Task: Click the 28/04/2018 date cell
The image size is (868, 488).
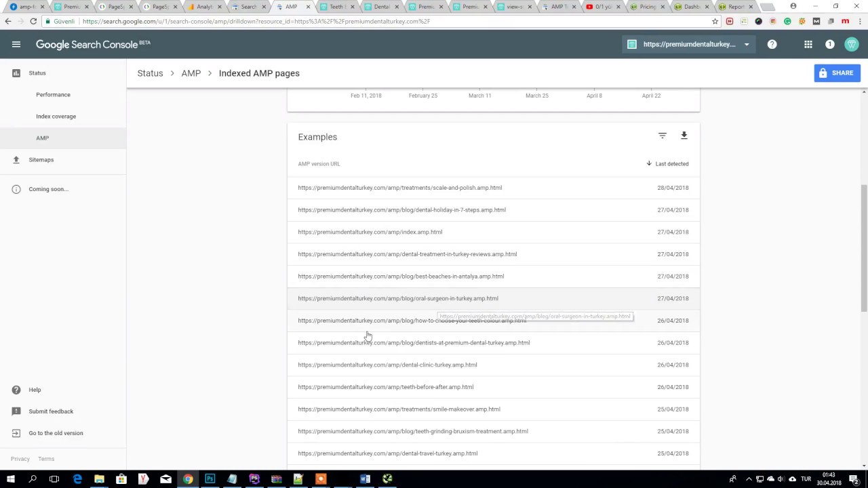Action: [673, 188]
